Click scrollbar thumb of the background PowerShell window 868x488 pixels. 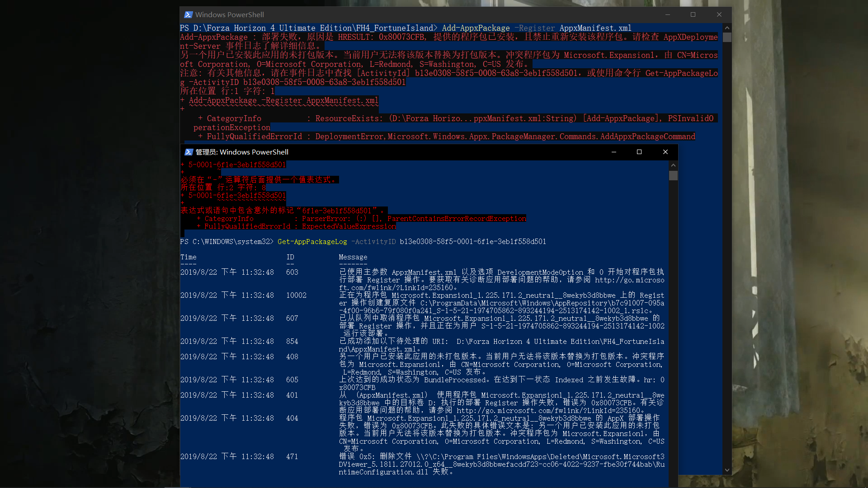[x=727, y=38]
